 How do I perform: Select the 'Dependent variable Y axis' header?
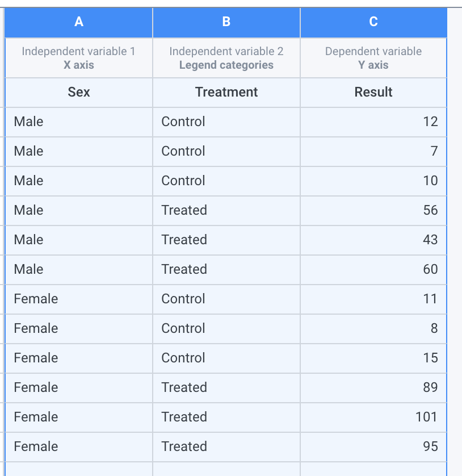tap(373, 57)
